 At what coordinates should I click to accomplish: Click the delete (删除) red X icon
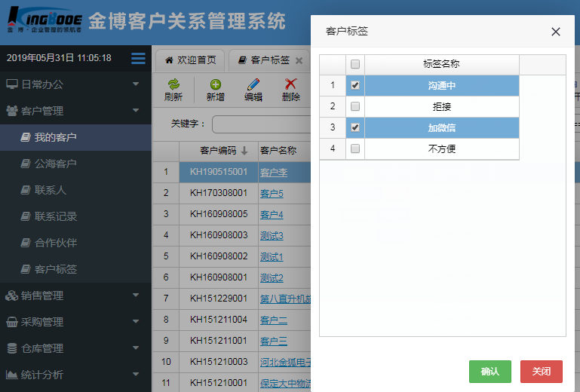point(291,85)
